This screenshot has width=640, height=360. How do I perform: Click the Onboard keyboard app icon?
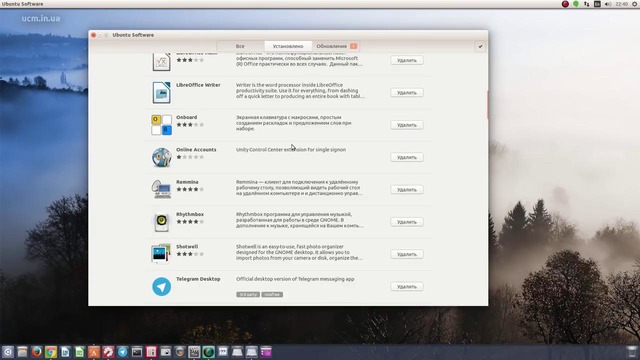tap(161, 125)
